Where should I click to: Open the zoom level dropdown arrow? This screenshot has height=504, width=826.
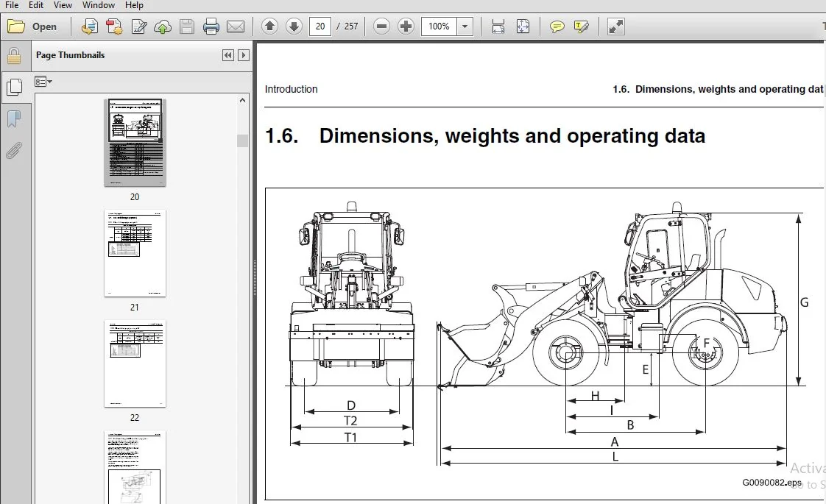465,26
